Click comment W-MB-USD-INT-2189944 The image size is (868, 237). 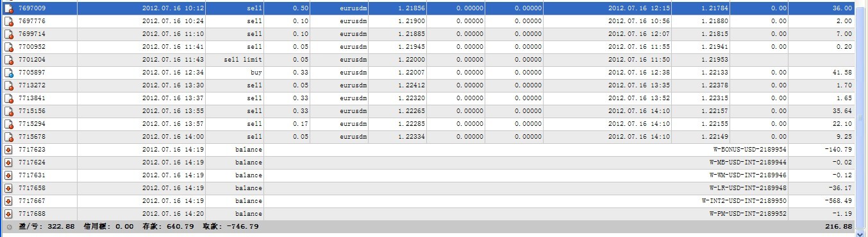pyautogui.click(x=749, y=162)
